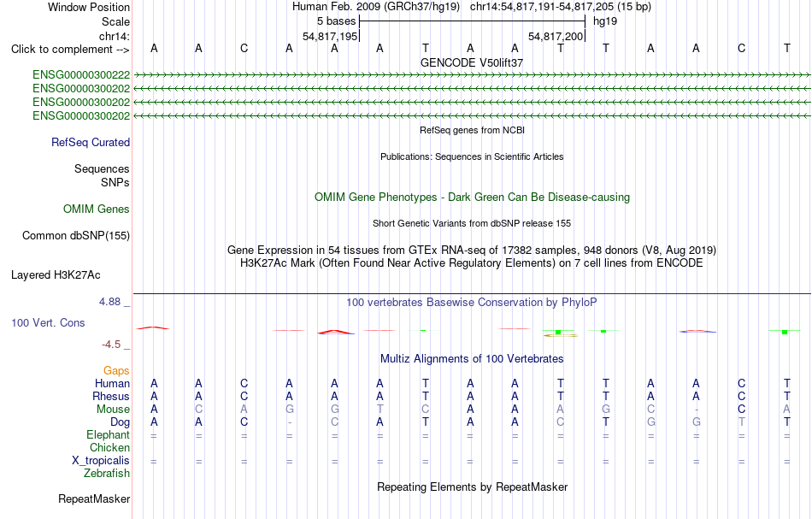812x519 pixels.
Task: Click the ENSG00000300222 right-pointing arrow track
Action: click(472, 75)
